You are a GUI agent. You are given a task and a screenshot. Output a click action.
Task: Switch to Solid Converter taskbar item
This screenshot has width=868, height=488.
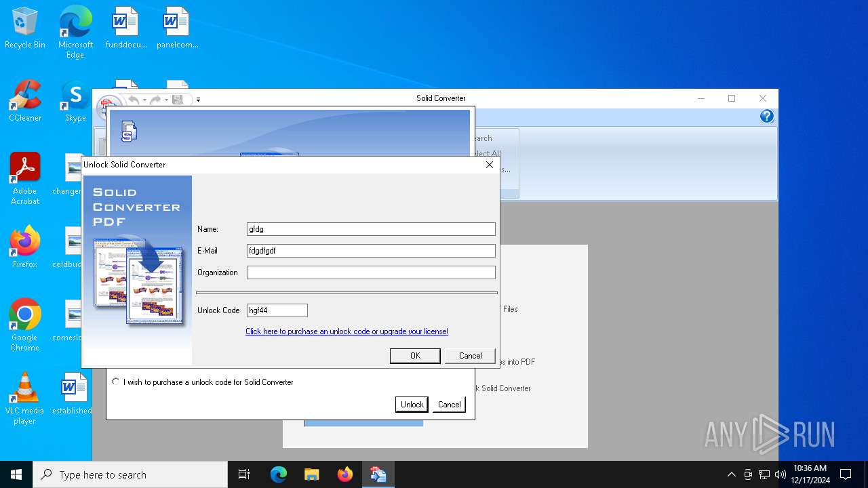coord(378,474)
